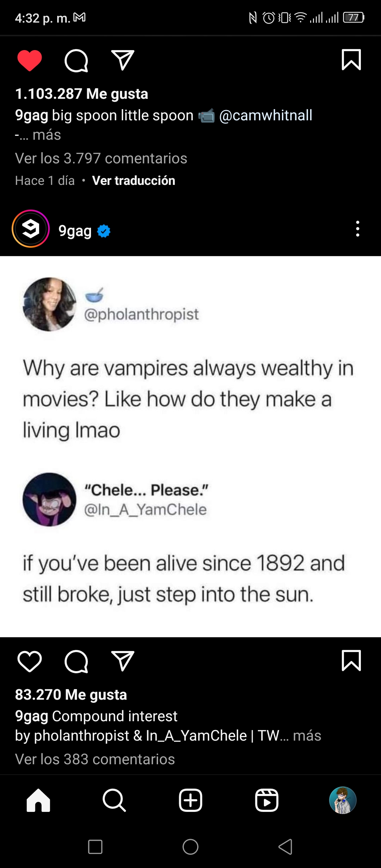Like the vampire meme post with heart outline
381x868 pixels.
(30, 661)
